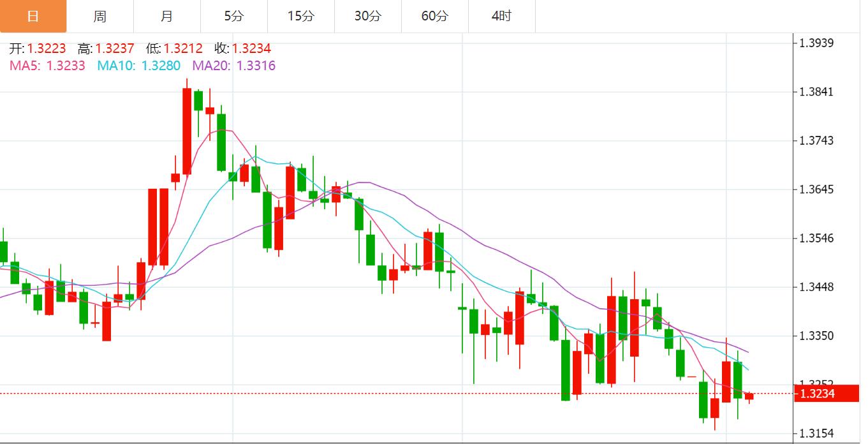868x444 pixels.
Task: Switch to the 日 daily chart tab
Action: (33, 17)
